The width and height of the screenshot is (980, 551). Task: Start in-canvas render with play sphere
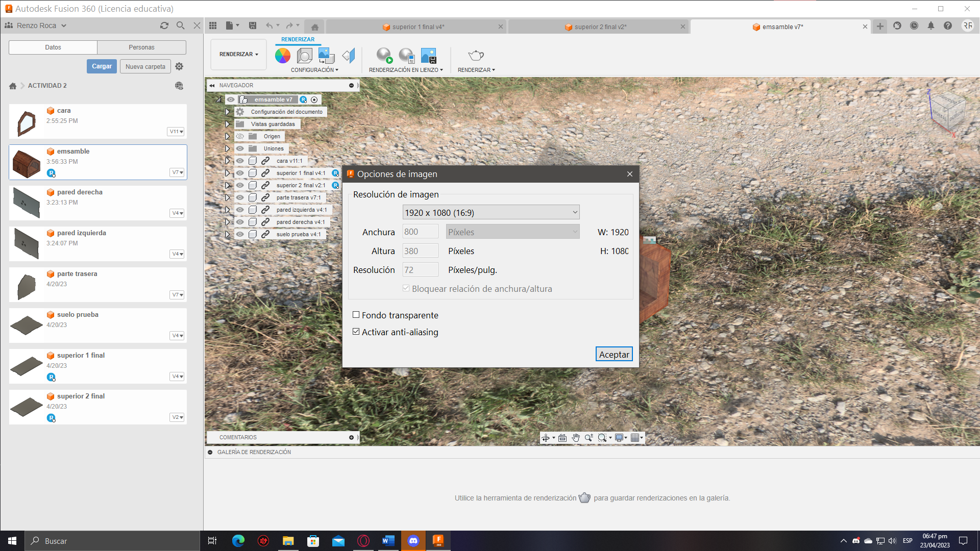point(384,56)
